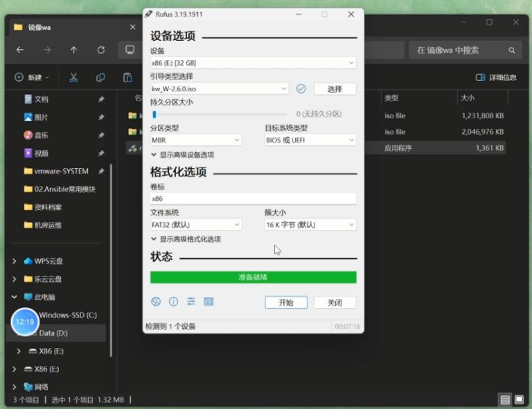Open Rufus language globe icon
This screenshot has height=409, width=532.
coord(156,301)
